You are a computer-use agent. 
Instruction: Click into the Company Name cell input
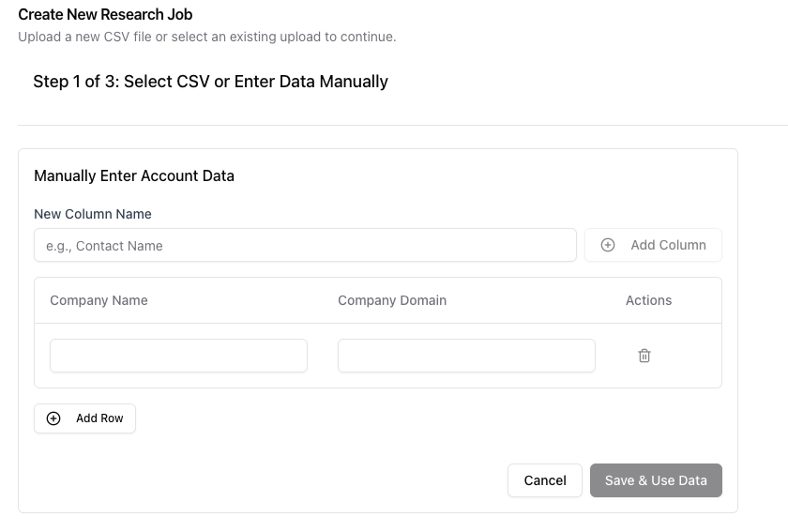click(178, 356)
